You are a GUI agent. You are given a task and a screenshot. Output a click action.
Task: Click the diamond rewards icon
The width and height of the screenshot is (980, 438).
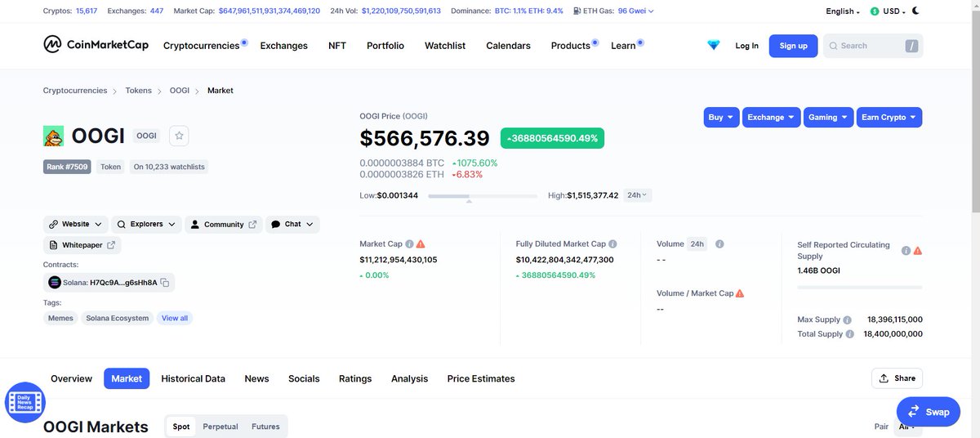(x=714, y=46)
